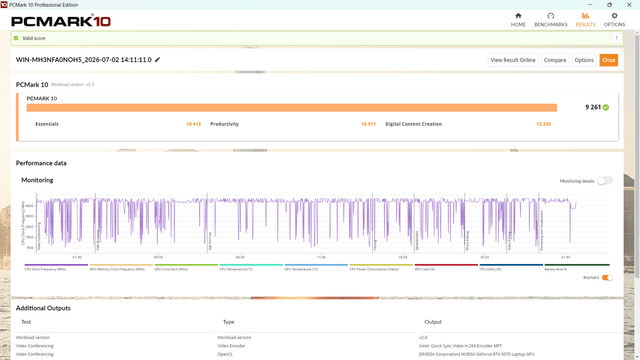Image resolution: width=640 pixels, height=360 pixels.
Task: Click the Photo Editing chart marker
Action: (468, 241)
